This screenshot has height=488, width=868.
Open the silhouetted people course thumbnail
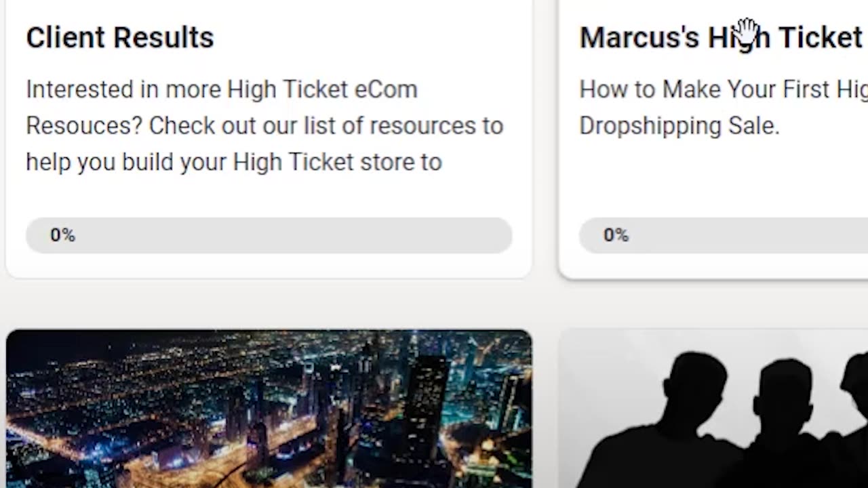pyautogui.click(x=713, y=409)
